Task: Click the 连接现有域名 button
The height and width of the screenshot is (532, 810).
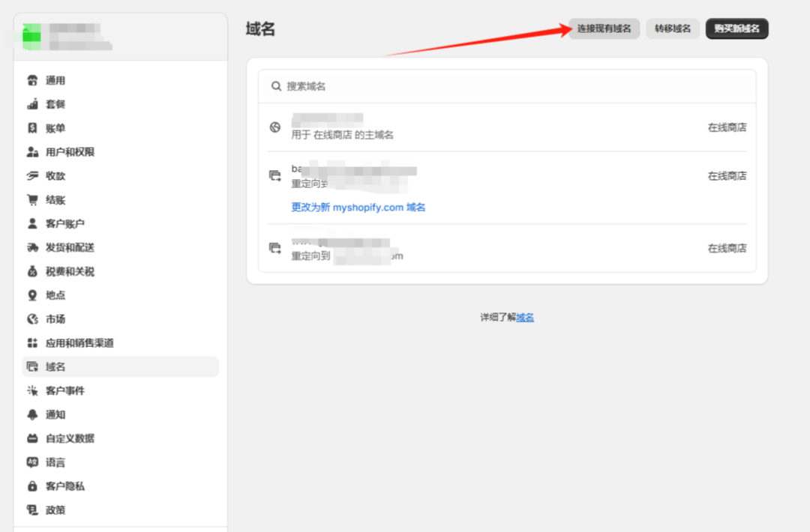Action: click(x=604, y=28)
